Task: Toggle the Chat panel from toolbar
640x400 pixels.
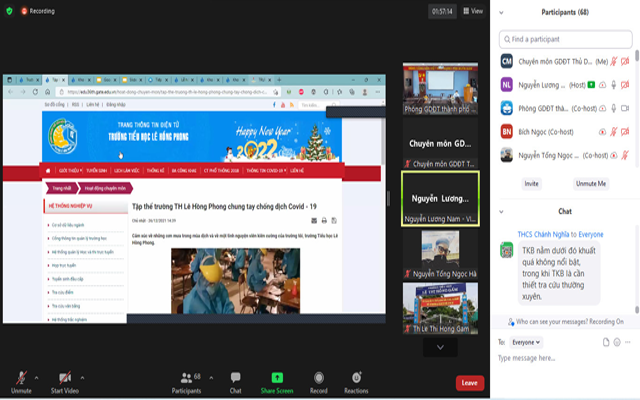Action: coord(236,382)
